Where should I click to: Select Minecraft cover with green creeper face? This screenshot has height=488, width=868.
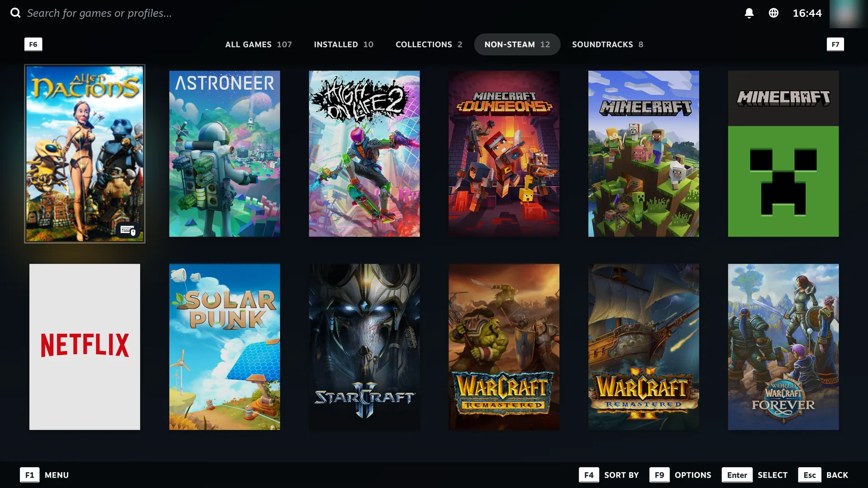pyautogui.click(x=783, y=154)
